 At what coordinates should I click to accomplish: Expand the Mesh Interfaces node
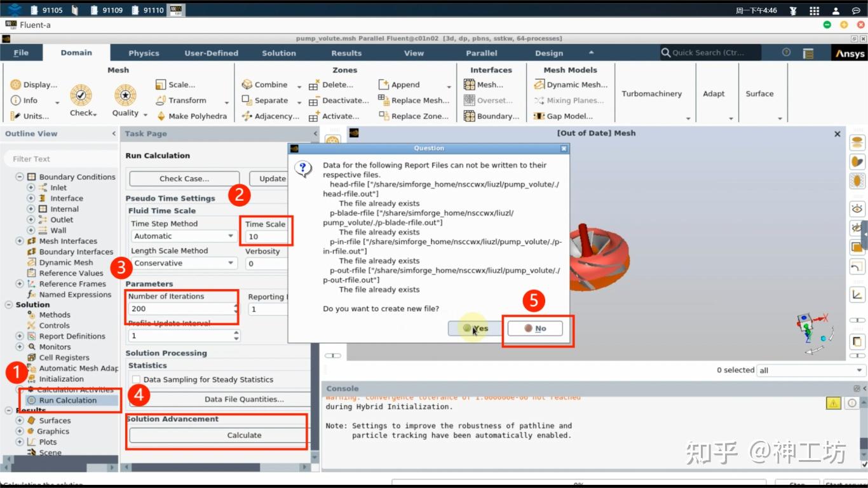[x=20, y=241]
